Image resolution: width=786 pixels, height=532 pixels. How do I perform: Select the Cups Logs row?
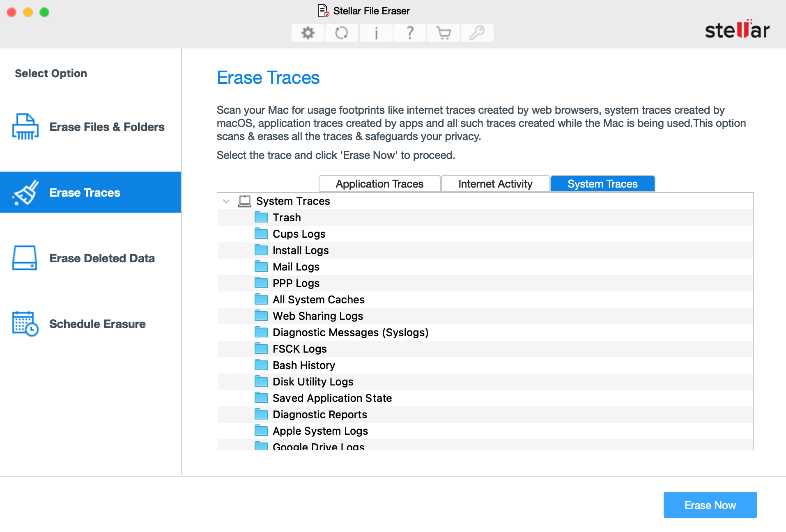(x=485, y=234)
